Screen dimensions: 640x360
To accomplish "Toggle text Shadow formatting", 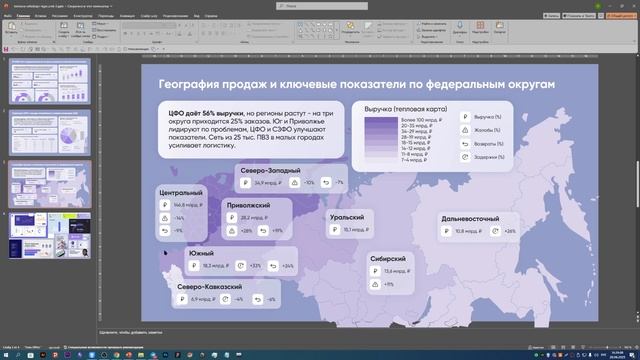I will 145,34.
